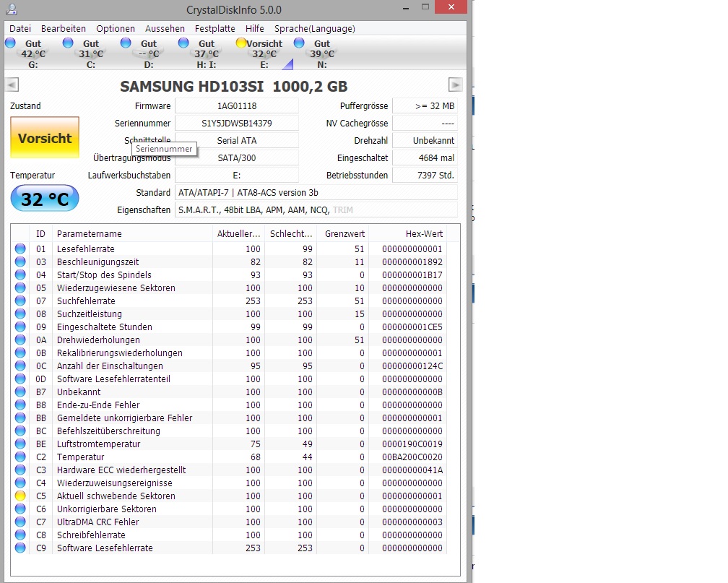This screenshot has height=583, width=728.
Task: Click the CrystalDiskInfo title bar app icon
Action: pos(11,9)
